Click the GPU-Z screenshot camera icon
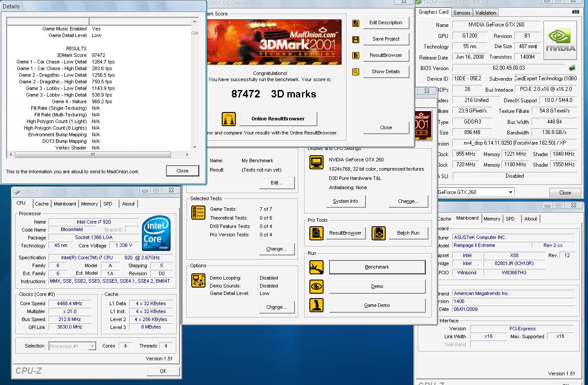 point(575,12)
